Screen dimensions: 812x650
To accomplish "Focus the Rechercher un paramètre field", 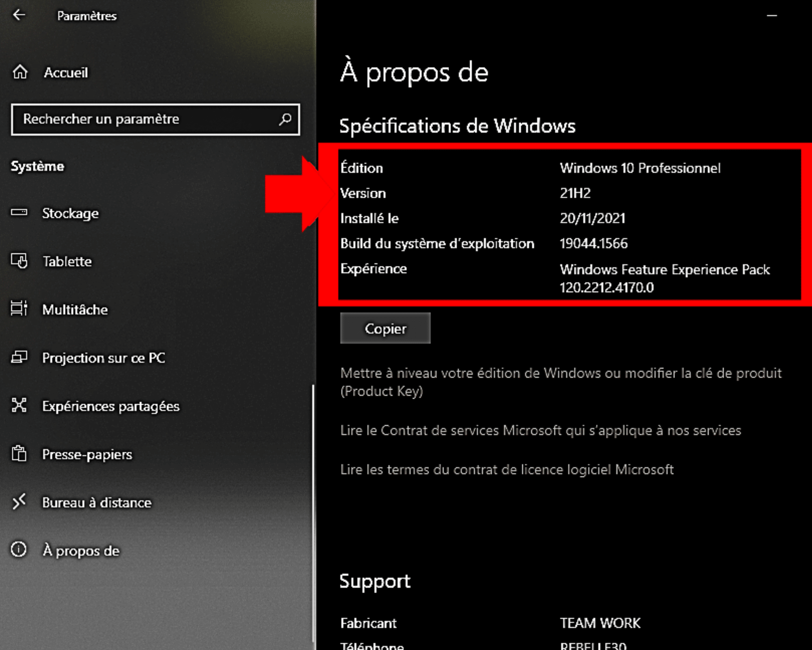I will pyautogui.click(x=155, y=119).
